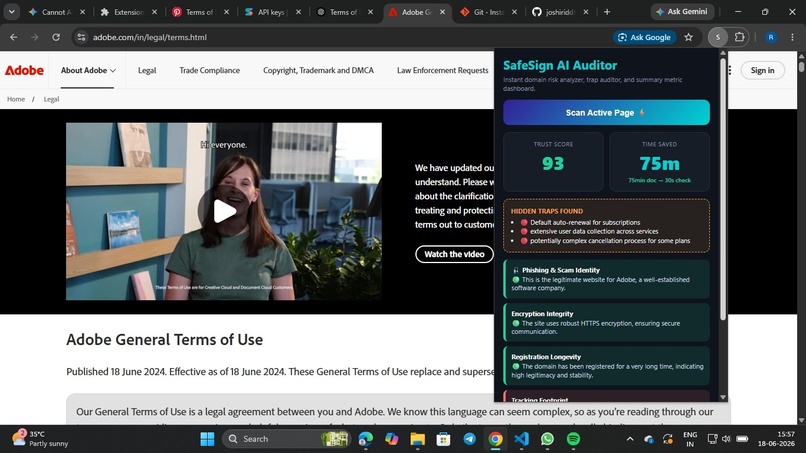
Task: Open site information icon beside the URL
Action: click(81, 37)
